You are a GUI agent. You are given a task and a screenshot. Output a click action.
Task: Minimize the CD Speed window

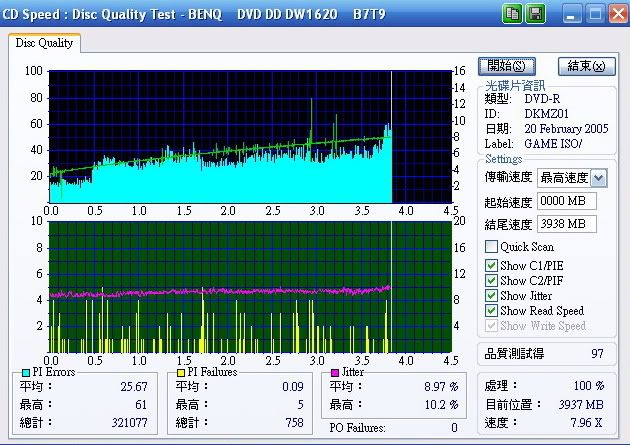click(x=571, y=14)
